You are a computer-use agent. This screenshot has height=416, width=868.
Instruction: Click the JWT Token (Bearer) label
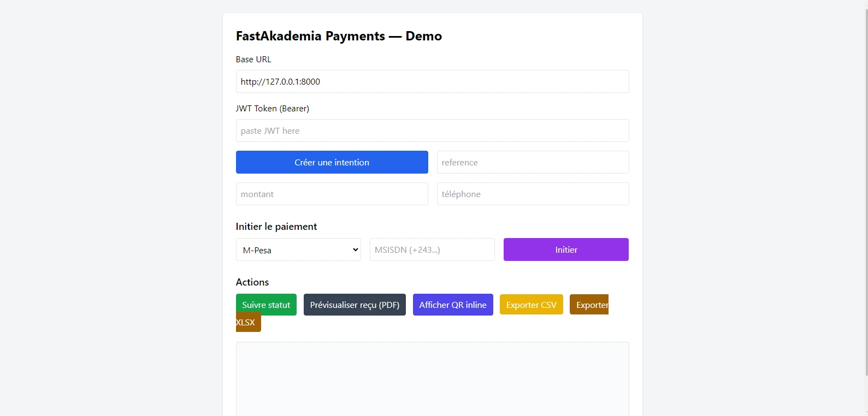[273, 109]
